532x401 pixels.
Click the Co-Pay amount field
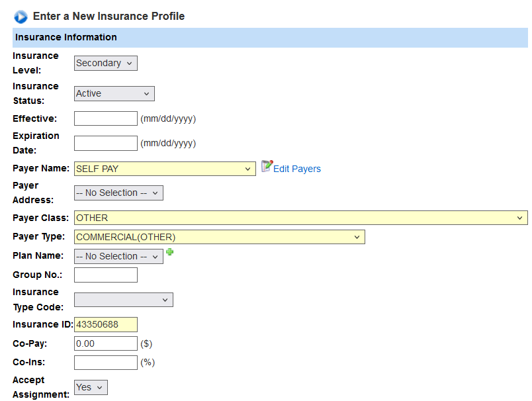pos(105,343)
